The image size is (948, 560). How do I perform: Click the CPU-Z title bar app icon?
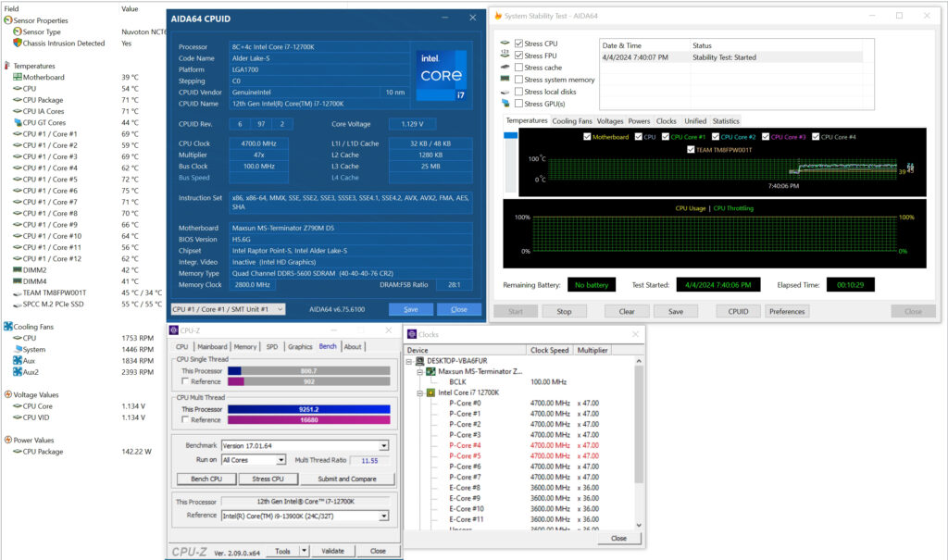pos(173,330)
